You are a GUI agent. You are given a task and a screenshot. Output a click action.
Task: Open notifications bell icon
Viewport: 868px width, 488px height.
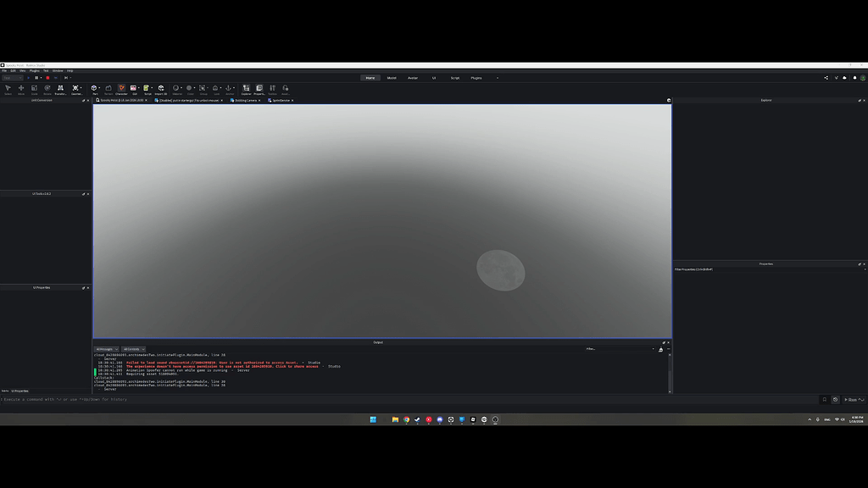pyautogui.click(x=854, y=78)
